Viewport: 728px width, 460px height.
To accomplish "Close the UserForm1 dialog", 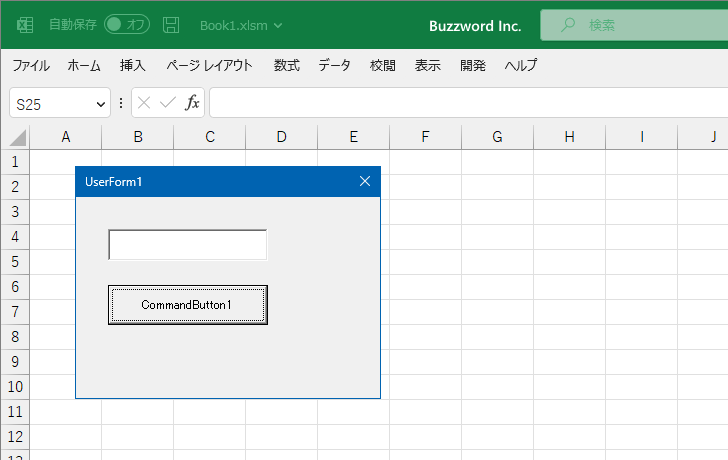I will pyautogui.click(x=365, y=181).
